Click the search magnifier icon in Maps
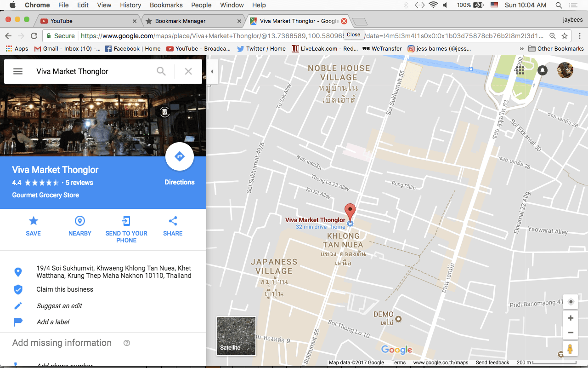This screenshot has height=368, width=588. tap(161, 71)
